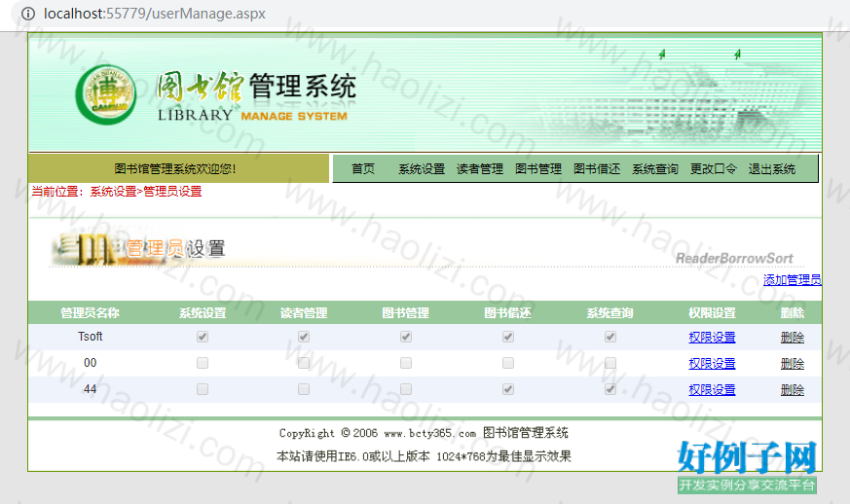The height and width of the screenshot is (504, 850).
Task: Toggle 系统设置 checkbox for user 44
Action: [x=203, y=389]
